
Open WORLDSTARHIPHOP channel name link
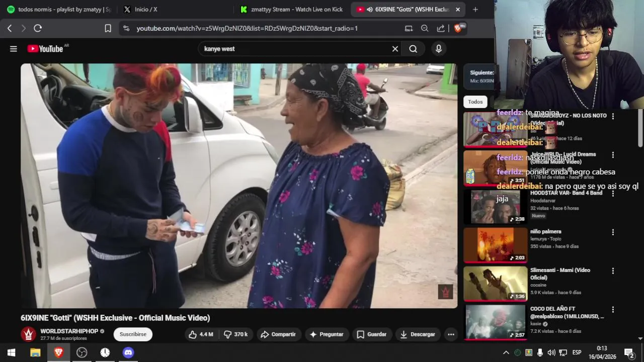(69, 331)
